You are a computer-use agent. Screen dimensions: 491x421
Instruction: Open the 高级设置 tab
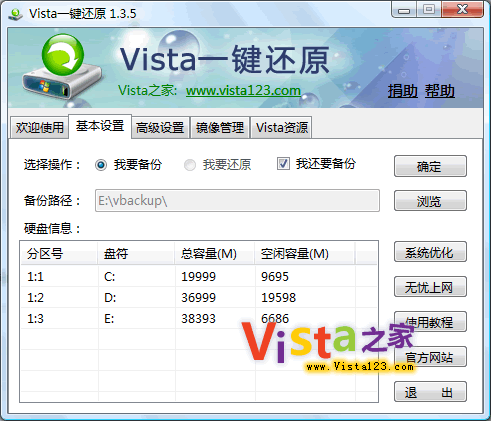pos(160,127)
